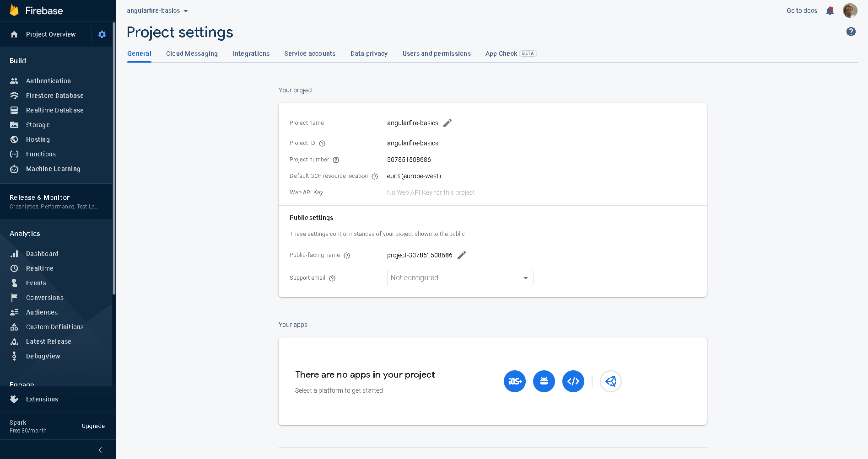Screen dimensions: 868x459
Task: Show Project ID help tooltip
Action: (x=322, y=144)
